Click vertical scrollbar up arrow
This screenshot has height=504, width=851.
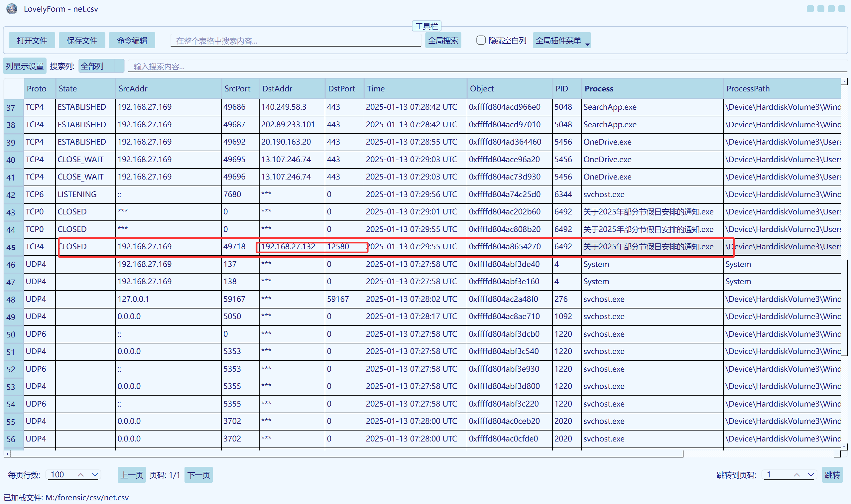click(x=844, y=81)
